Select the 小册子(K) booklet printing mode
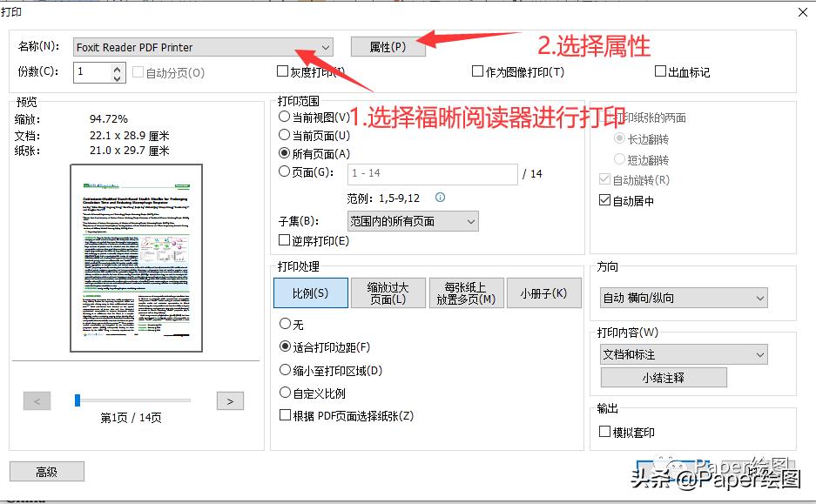Viewport: 816px width, 504px height. (544, 292)
